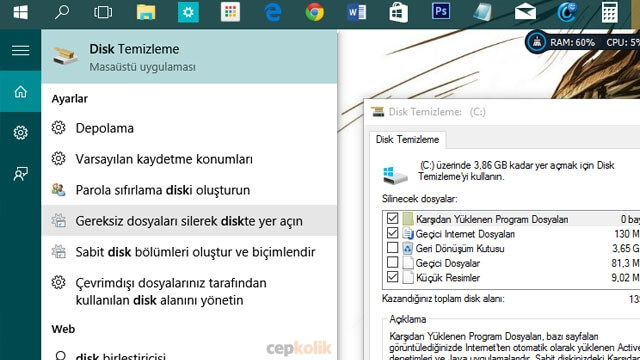Open Task View from the taskbar
The image size is (640, 360).
click(103, 12)
